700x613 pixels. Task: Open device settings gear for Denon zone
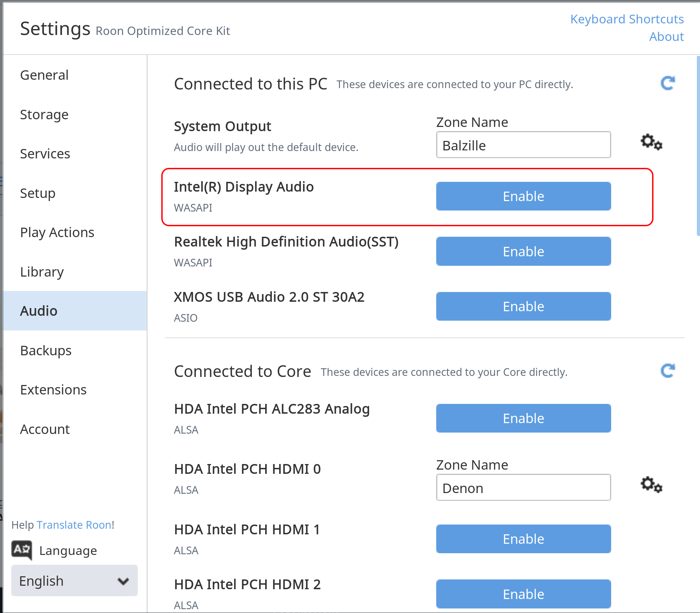651,485
